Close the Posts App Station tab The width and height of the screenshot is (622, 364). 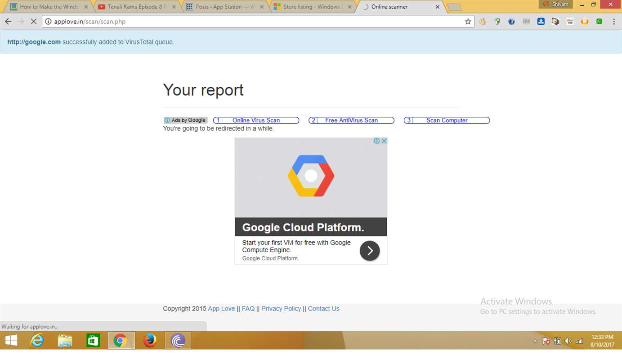click(x=262, y=7)
